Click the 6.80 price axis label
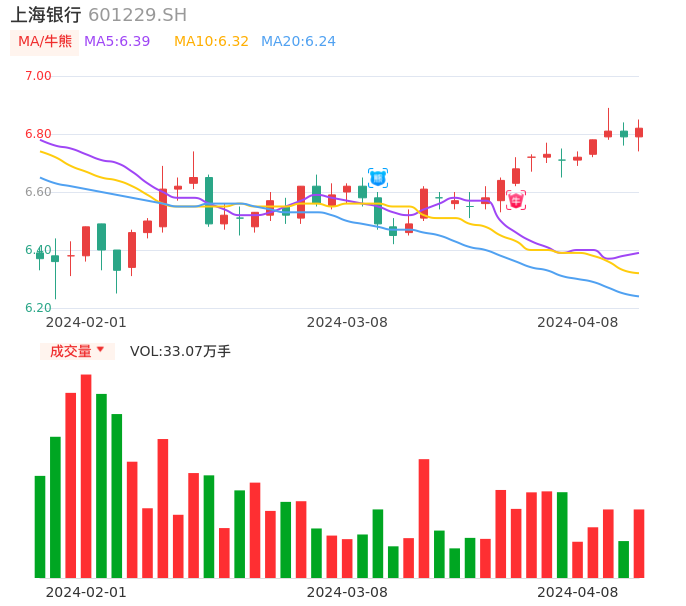The height and width of the screenshot is (606, 686). click(38, 134)
